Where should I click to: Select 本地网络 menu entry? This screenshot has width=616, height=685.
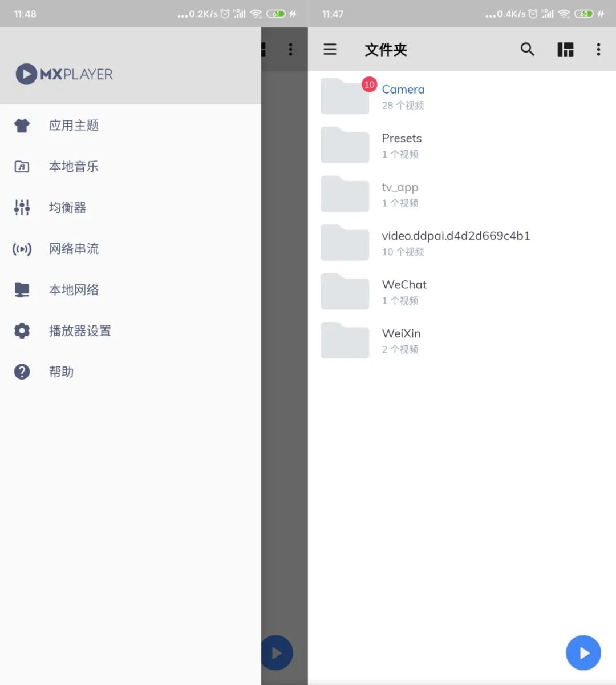tap(131, 290)
